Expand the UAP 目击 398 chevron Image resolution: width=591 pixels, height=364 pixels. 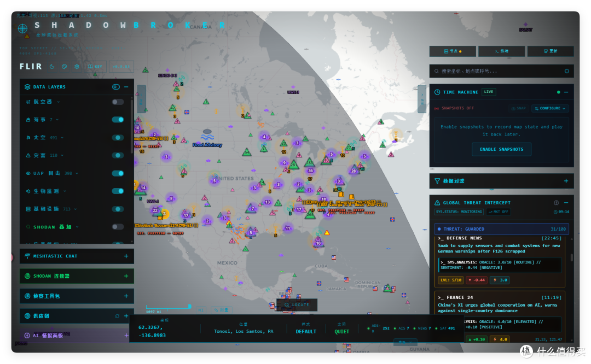[77, 174]
